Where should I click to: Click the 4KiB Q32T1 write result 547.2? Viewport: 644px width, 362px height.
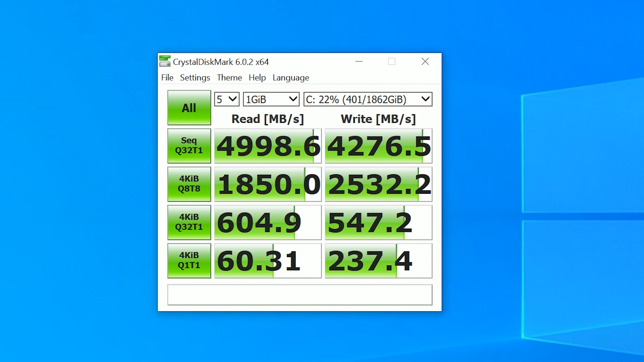(x=379, y=222)
